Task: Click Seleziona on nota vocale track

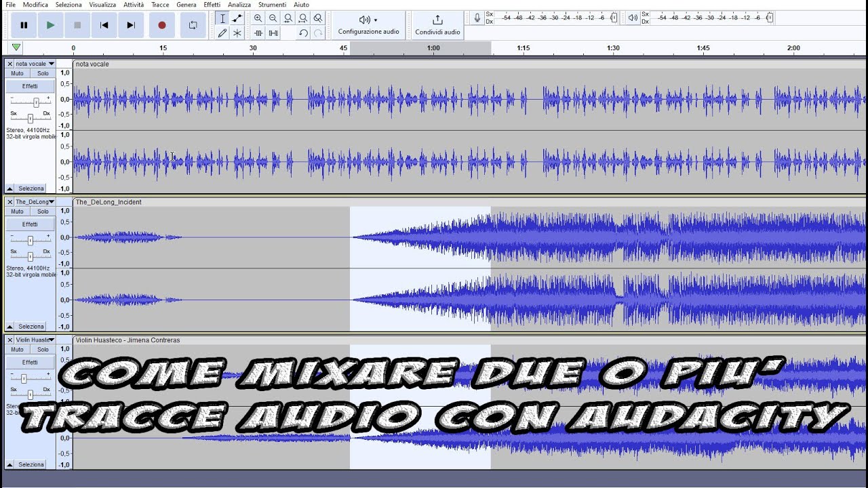Action: tap(31, 188)
